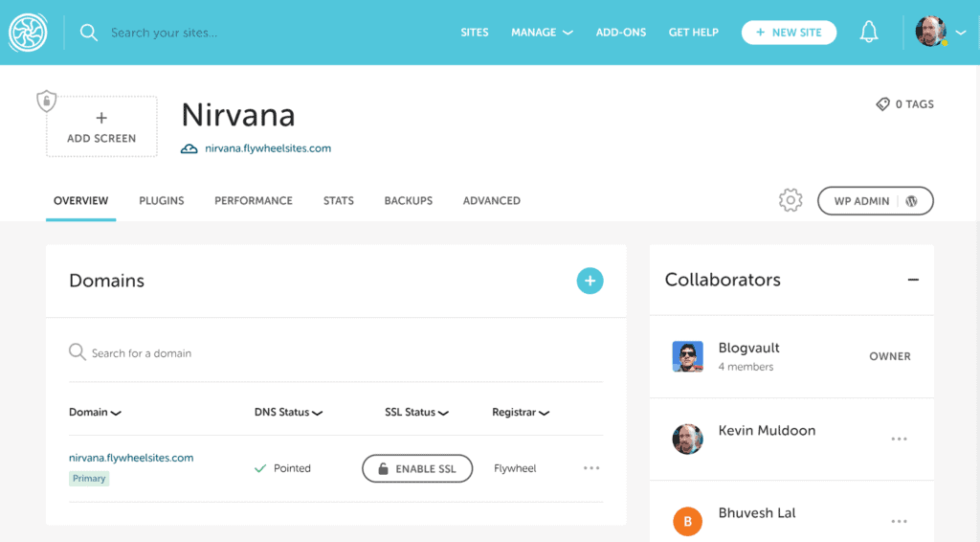Click the search magnifier in the top bar

(89, 33)
